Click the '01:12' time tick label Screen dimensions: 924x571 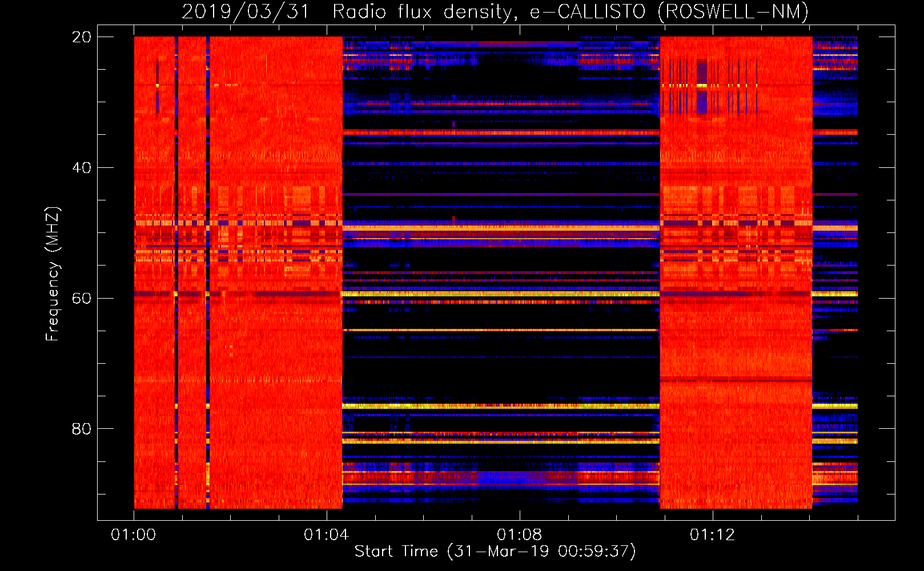click(x=712, y=535)
